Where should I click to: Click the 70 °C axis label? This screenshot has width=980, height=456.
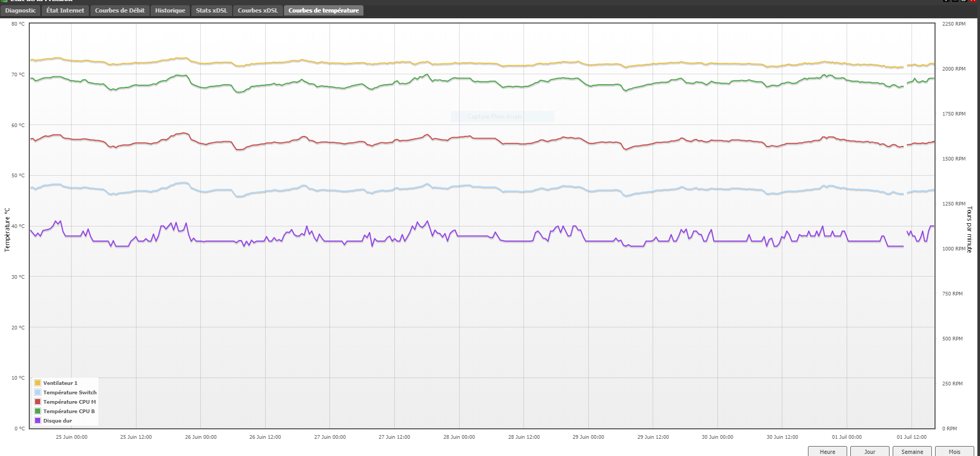tap(18, 74)
